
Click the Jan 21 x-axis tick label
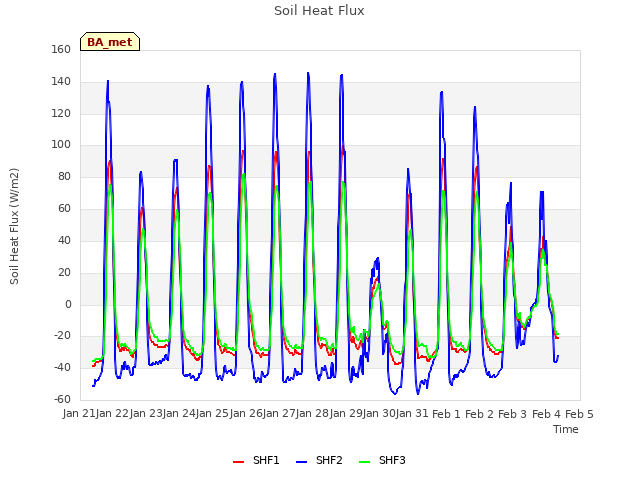tap(79, 414)
